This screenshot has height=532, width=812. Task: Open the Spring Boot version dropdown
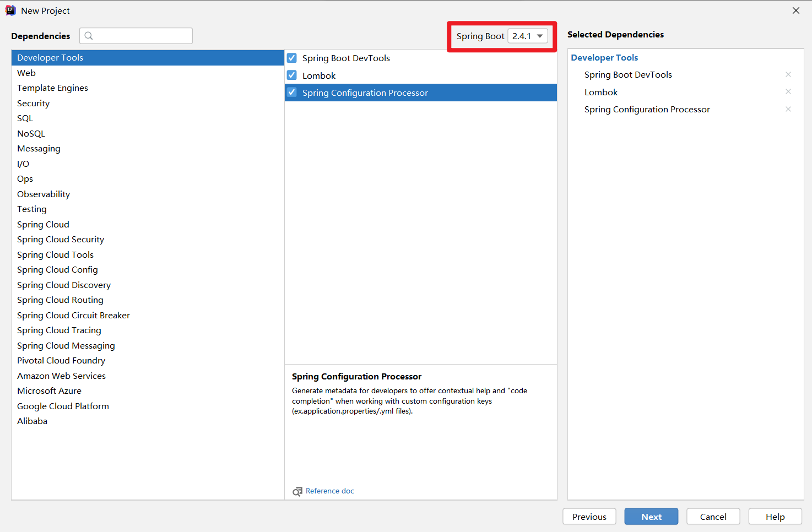(x=527, y=36)
